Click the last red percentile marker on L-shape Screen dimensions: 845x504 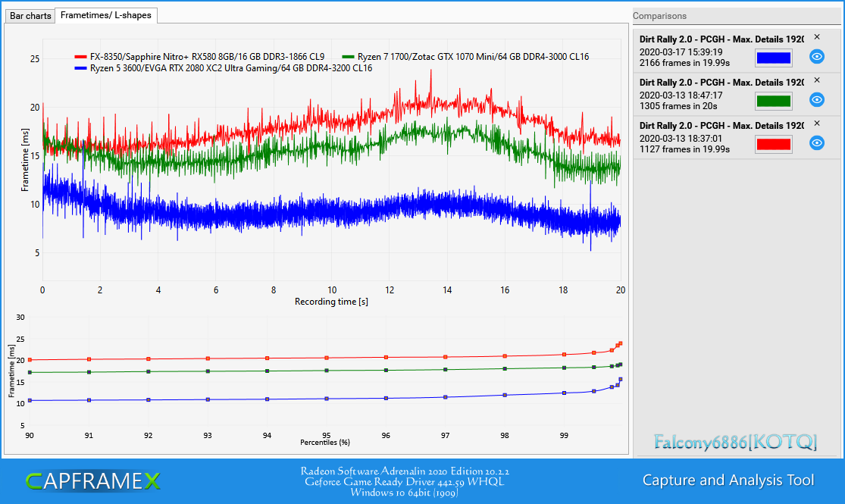621,343
